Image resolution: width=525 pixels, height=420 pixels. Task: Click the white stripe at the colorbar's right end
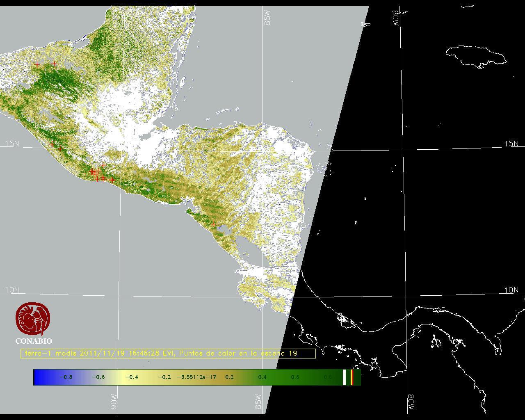point(344,377)
